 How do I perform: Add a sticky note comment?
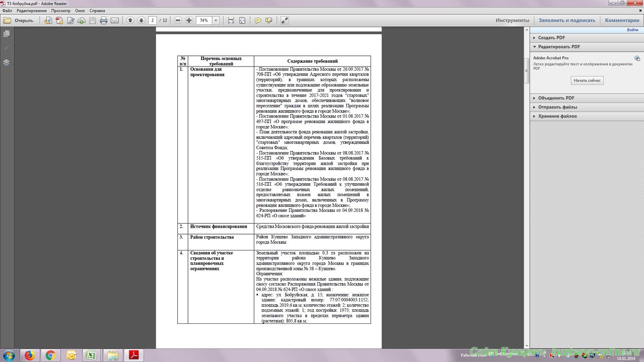point(258,21)
